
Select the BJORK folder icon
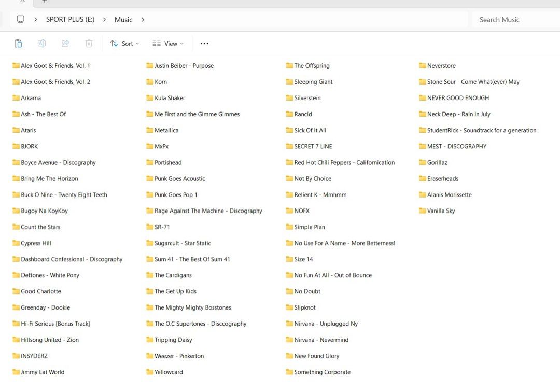click(x=16, y=146)
